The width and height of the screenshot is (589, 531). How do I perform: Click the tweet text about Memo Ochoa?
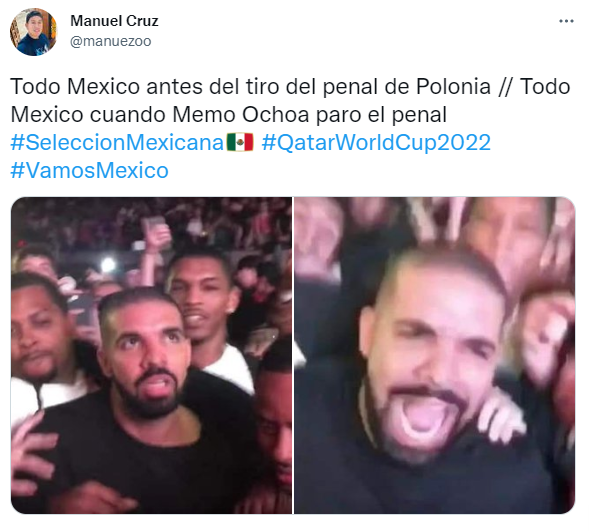(x=228, y=115)
